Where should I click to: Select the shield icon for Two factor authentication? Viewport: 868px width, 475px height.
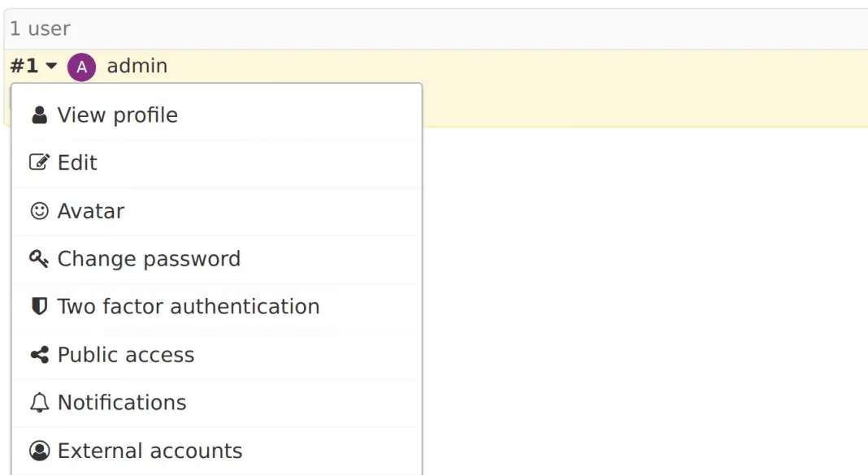(38, 306)
